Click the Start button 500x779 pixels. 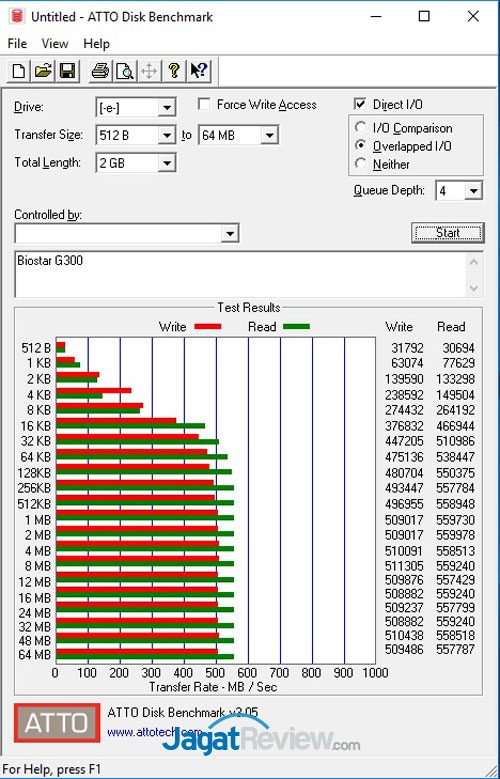[x=448, y=233]
